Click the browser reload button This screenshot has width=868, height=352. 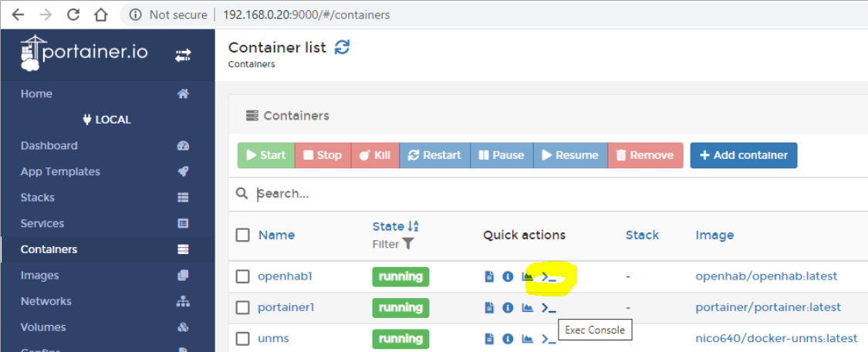(x=73, y=15)
